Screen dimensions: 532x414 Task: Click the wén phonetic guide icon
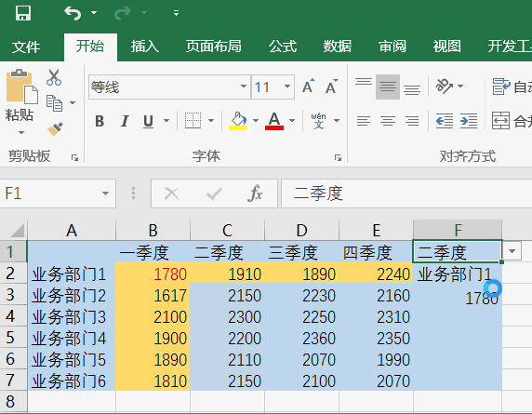(319, 120)
